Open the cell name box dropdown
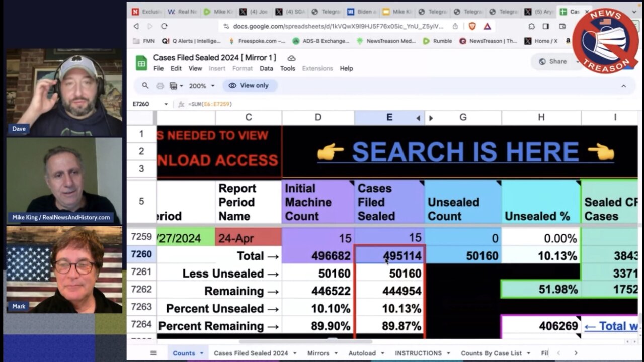The height and width of the screenshot is (362, 644). [166, 104]
